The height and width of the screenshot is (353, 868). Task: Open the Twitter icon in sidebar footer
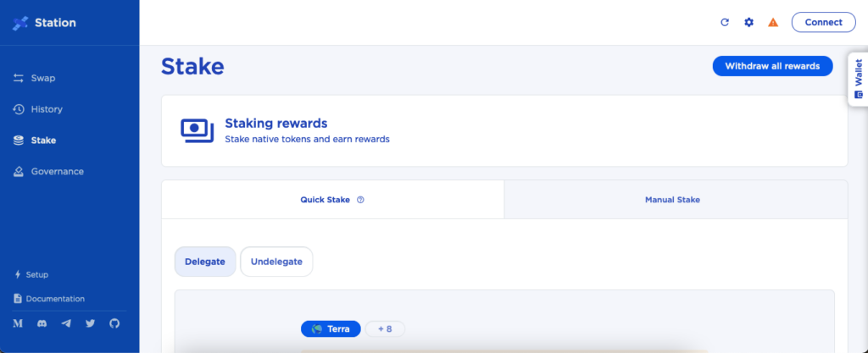coord(90,323)
